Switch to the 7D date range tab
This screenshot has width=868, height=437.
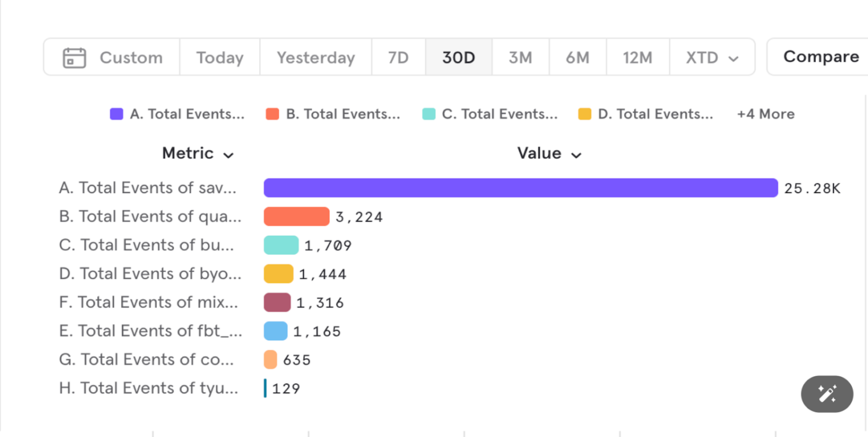[x=398, y=57]
